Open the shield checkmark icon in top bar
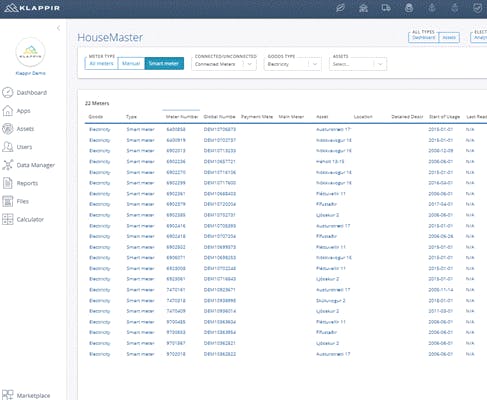487x400 pixels. coord(478,8)
